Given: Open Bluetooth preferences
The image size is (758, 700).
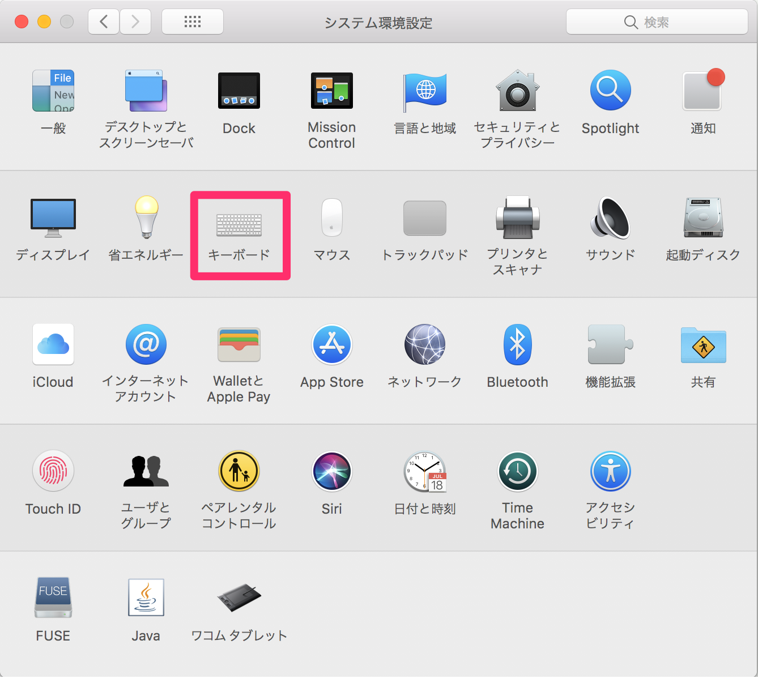Looking at the screenshot, I should click(518, 344).
